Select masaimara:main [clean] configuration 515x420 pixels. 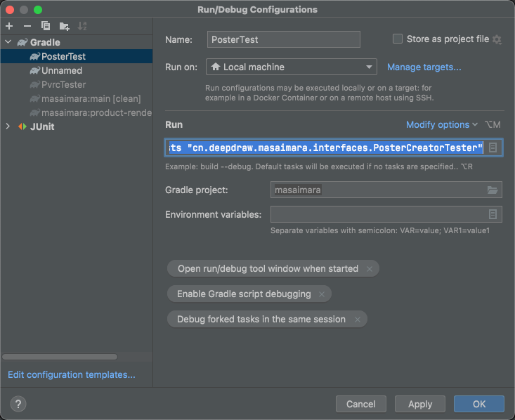point(77,99)
